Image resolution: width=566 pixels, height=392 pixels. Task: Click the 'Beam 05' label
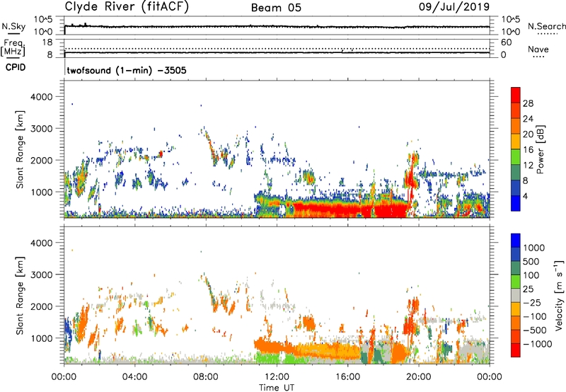tap(276, 8)
